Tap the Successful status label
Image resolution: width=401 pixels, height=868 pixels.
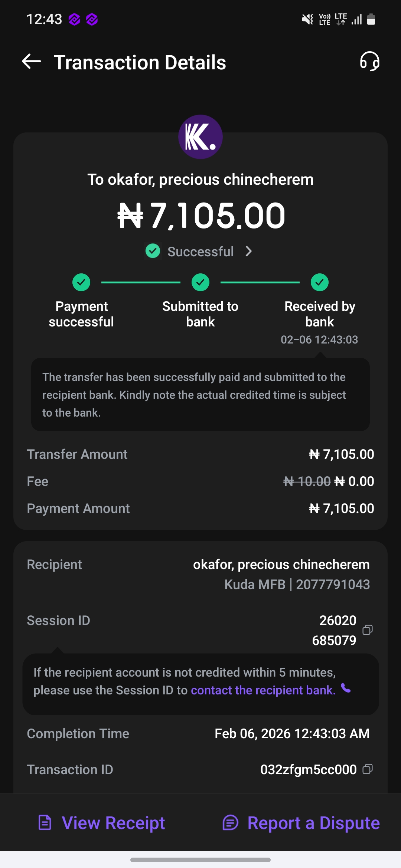(200, 251)
